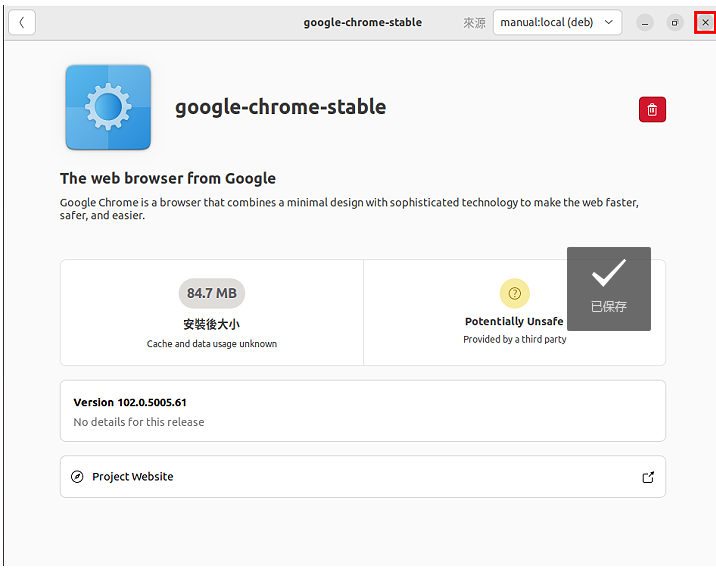This screenshot has height=576, width=716.
Task: Select the Version 102.0.5005.61 release row
Action: (363, 411)
